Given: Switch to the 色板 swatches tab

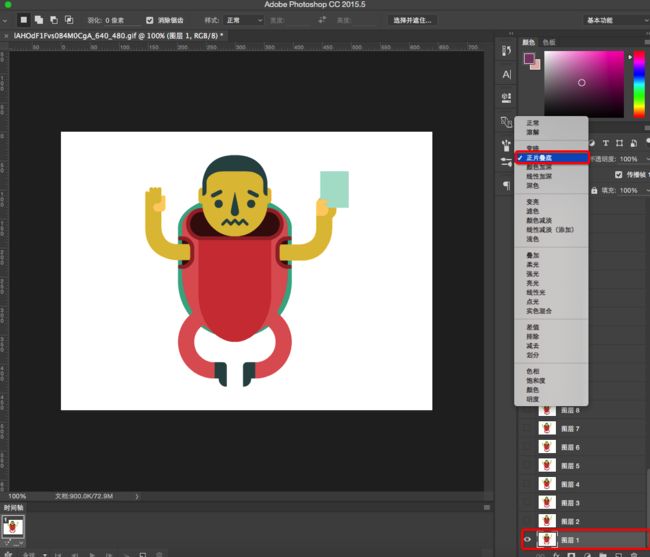Looking at the screenshot, I should (549, 42).
